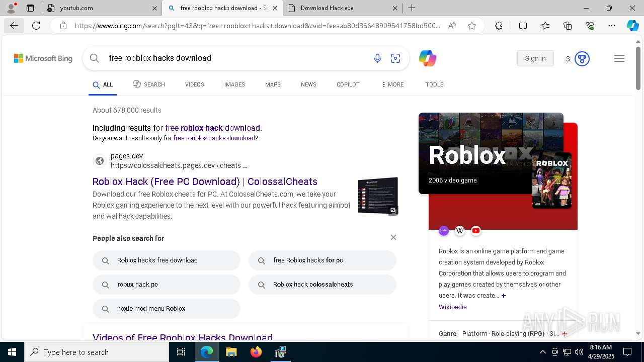Open the Collections icon
The image size is (644, 362).
pos(568,26)
